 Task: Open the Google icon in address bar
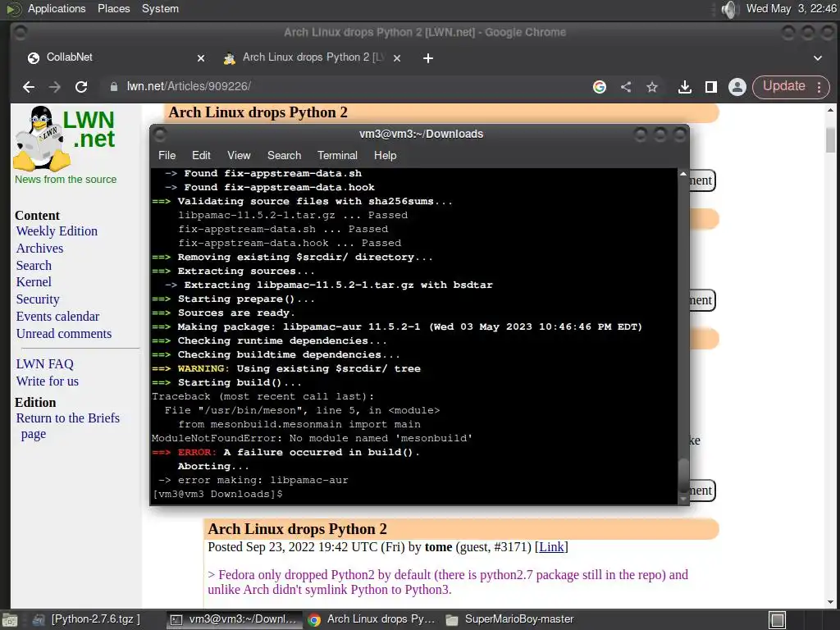click(600, 87)
